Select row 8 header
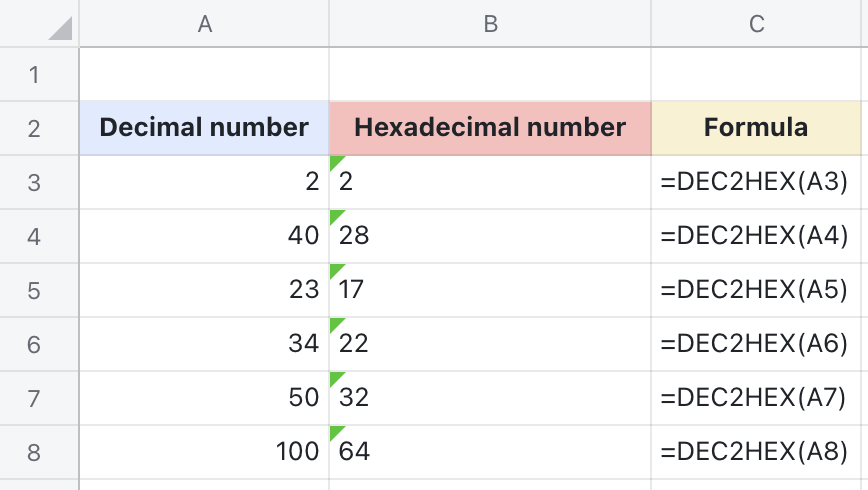 (x=35, y=452)
